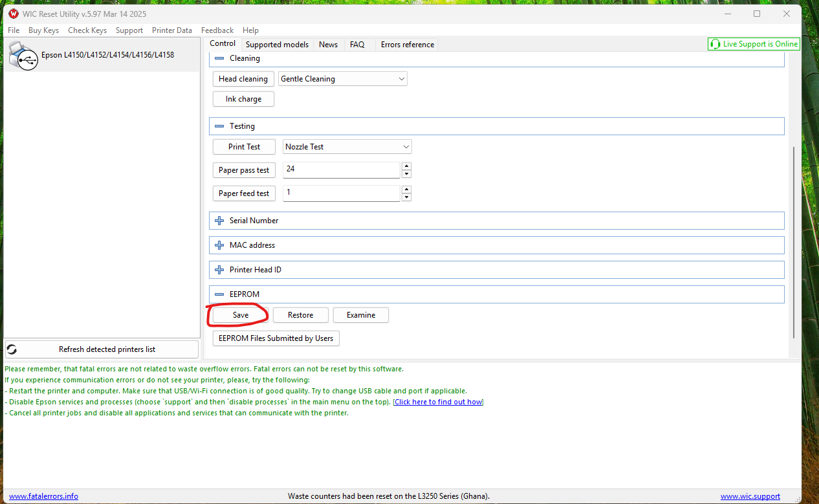Open the 'Click here to find out how' link

[x=438, y=402]
